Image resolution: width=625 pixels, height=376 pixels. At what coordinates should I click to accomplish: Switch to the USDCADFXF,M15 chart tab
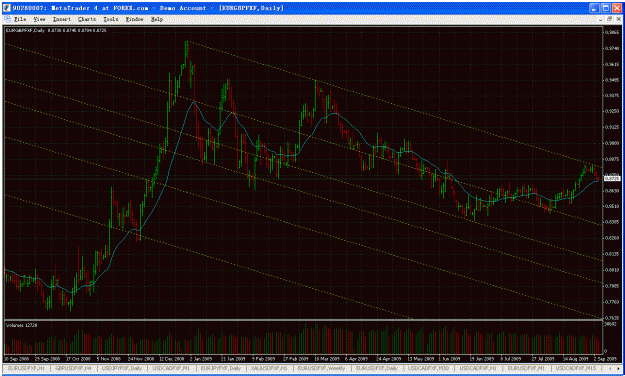576,368
